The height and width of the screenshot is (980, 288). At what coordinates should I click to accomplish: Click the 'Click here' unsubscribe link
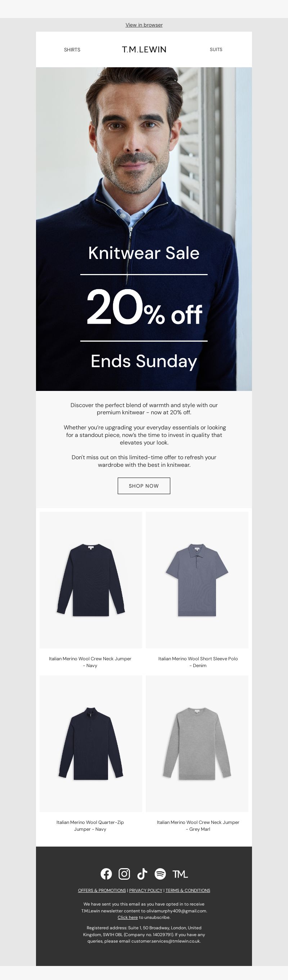[x=127, y=918]
